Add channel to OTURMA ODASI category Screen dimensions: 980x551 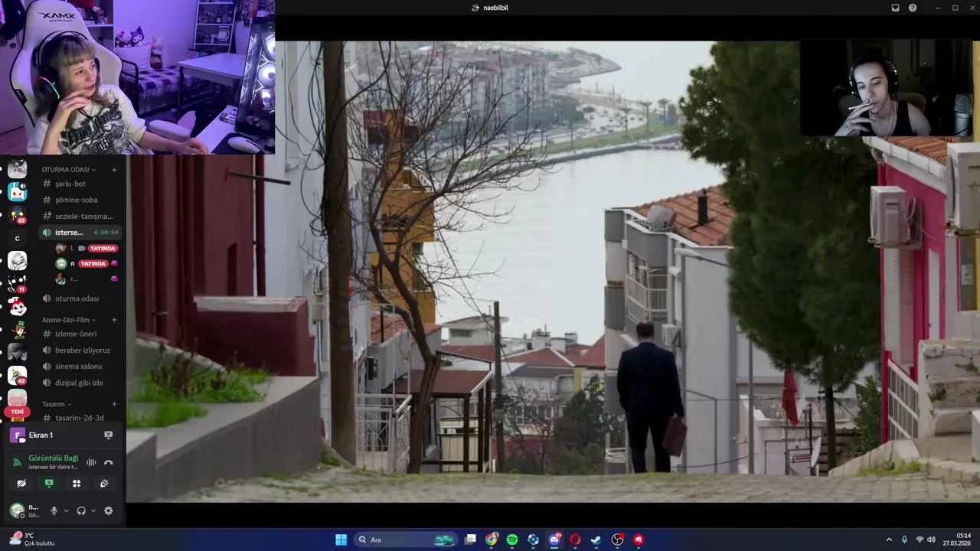point(114,169)
